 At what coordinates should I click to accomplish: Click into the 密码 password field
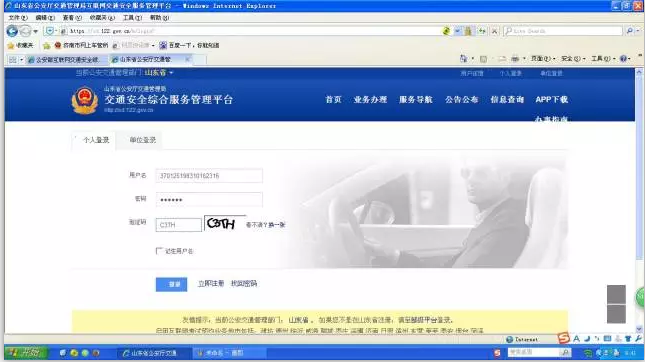point(209,200)
